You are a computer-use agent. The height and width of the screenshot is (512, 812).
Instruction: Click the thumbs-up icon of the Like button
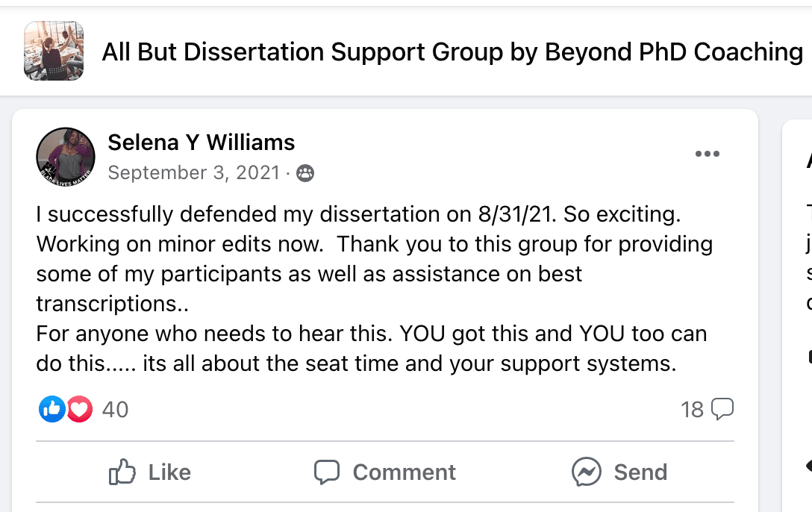122,472
